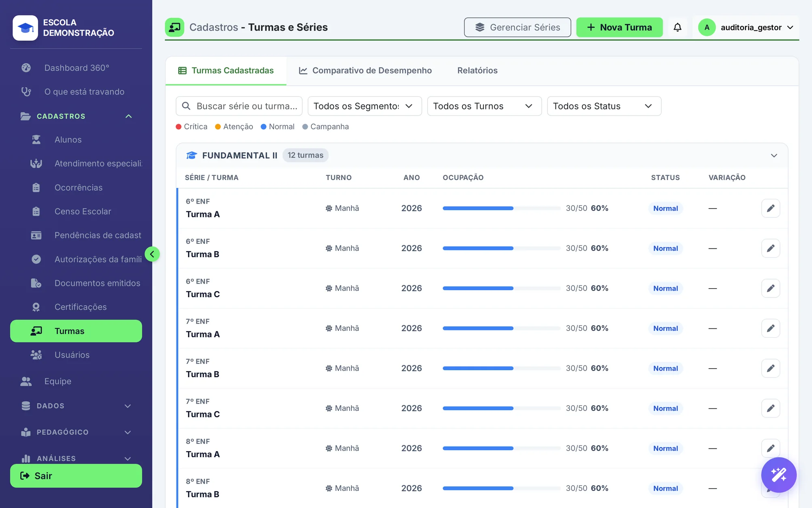Open Censo Escolar in sidebar
Image resolution: width=812 pixels, height=508 pixels.
tap(76, 211)
